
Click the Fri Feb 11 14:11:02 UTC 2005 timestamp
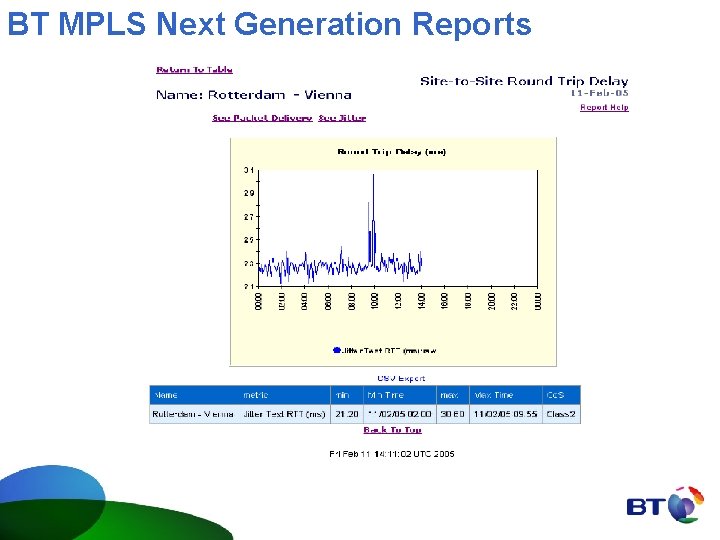point(392,454)
